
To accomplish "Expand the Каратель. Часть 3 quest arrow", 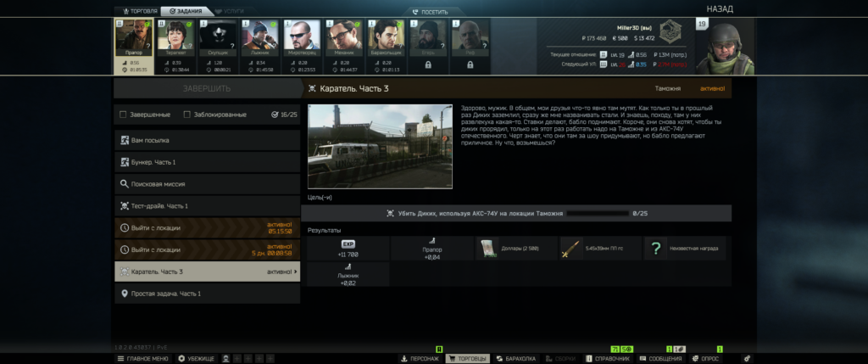I will coord(296,272).
